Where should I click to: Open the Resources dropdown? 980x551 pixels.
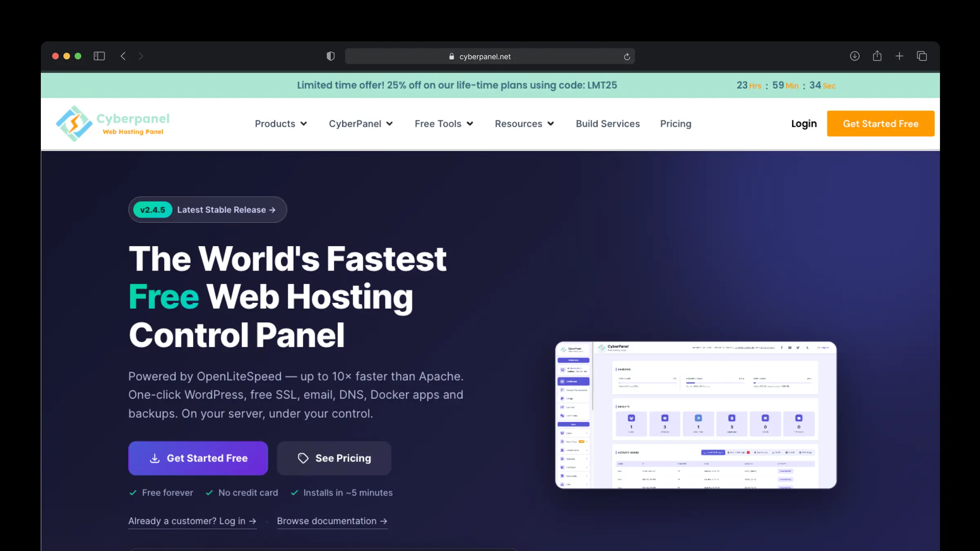pyautogui.click(x=524, y=124)
